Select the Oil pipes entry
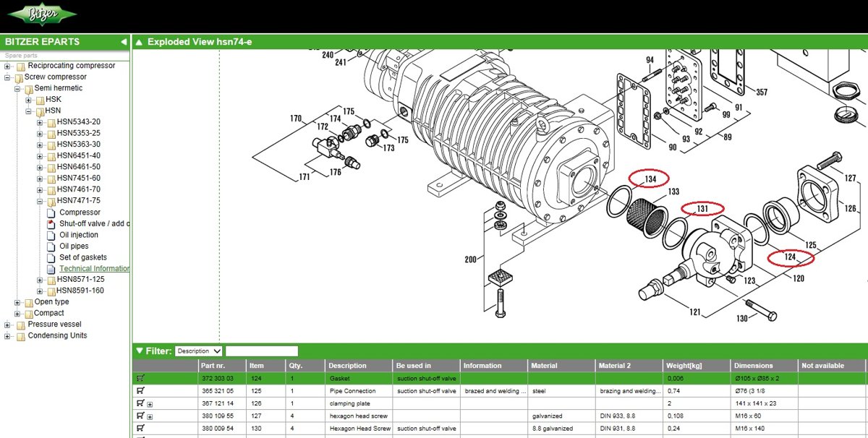The image size is (868, 438). point(75,246)
